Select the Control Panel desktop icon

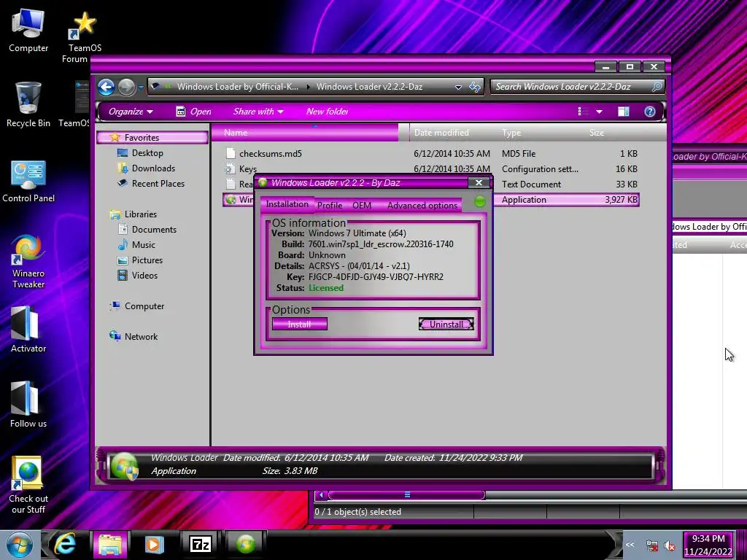pyautogui.click(x=28, y=182)
